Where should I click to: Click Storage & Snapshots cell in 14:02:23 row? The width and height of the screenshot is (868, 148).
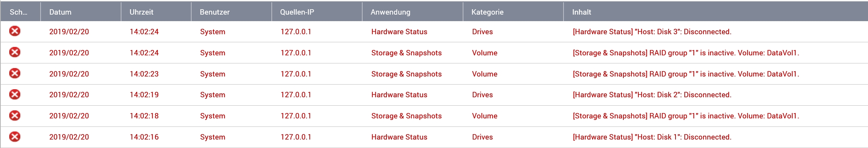[x=406, y=74]
